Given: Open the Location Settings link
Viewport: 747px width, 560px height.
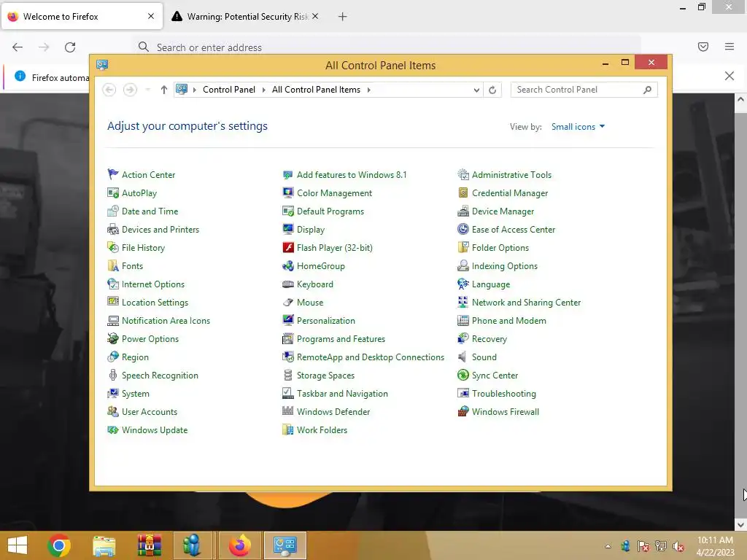Looking at the screenshot, I should point(155,303).
